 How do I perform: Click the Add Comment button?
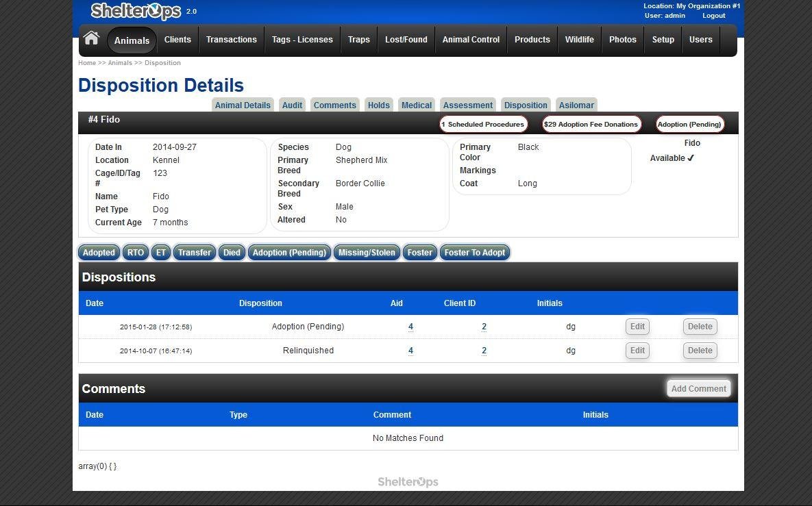click(698, 388)
